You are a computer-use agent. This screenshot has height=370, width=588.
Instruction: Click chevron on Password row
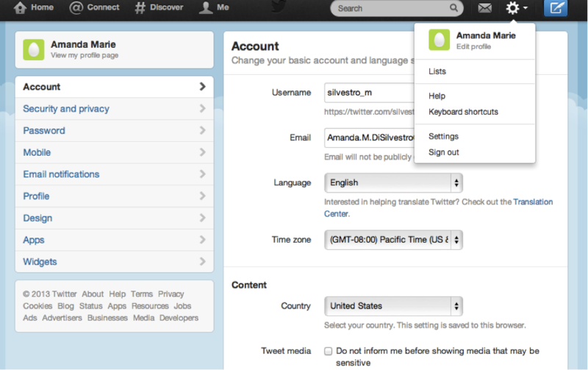point(203,130)
